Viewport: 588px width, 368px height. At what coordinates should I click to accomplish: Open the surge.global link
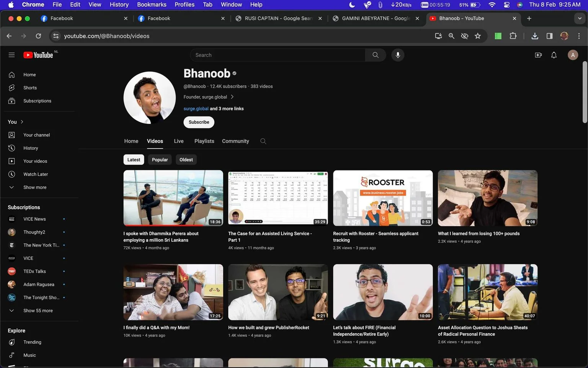point(196,108)
